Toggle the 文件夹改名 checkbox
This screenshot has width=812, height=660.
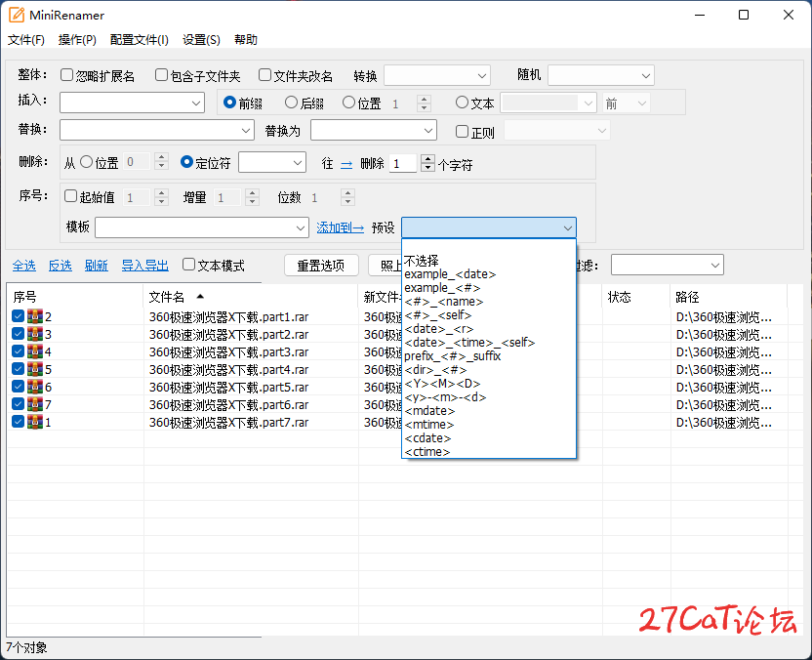pyautogui.click(x=264, y=75)
